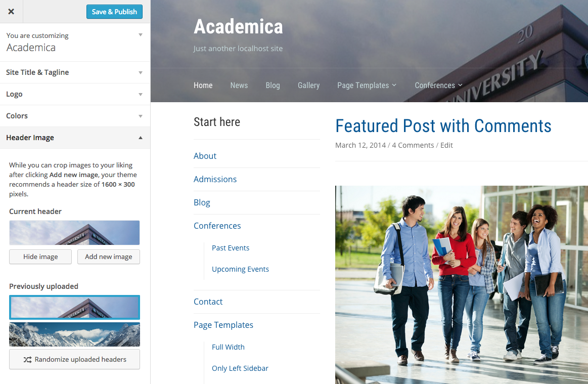This screenshot has height=384, width=588.
Task: Click the shuffle icon on Randomize uploaded headers
Action: tap(27, 360)
